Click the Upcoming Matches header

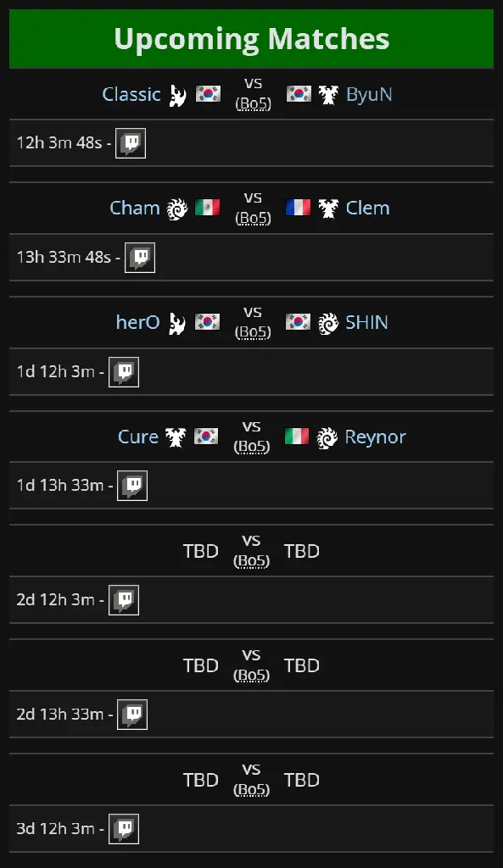click(x=251, y=39)
